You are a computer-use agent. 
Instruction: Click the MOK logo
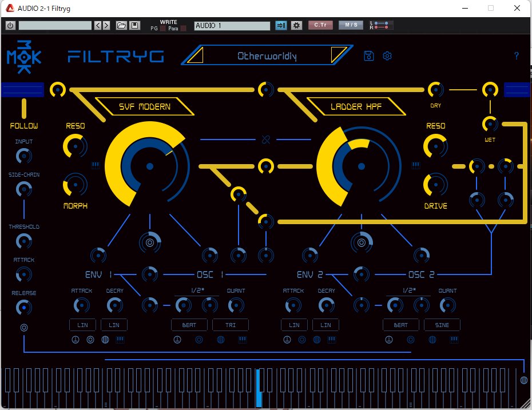[x=24, y=57]
